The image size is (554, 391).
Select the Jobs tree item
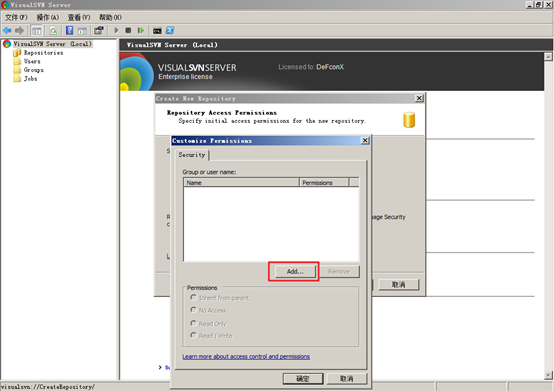coord(30,78)
